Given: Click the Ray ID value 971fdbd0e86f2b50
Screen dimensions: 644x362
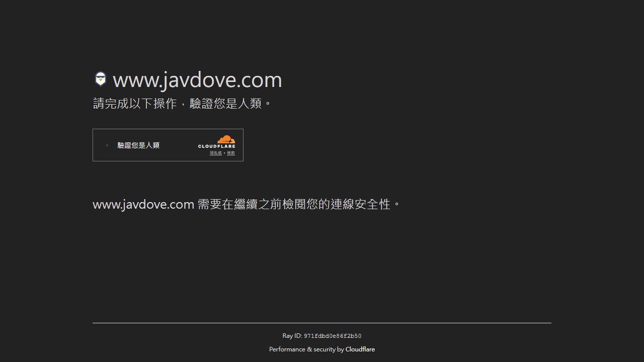Looking at the screenshot, I should pyautogui.click(x=333, y=336).
